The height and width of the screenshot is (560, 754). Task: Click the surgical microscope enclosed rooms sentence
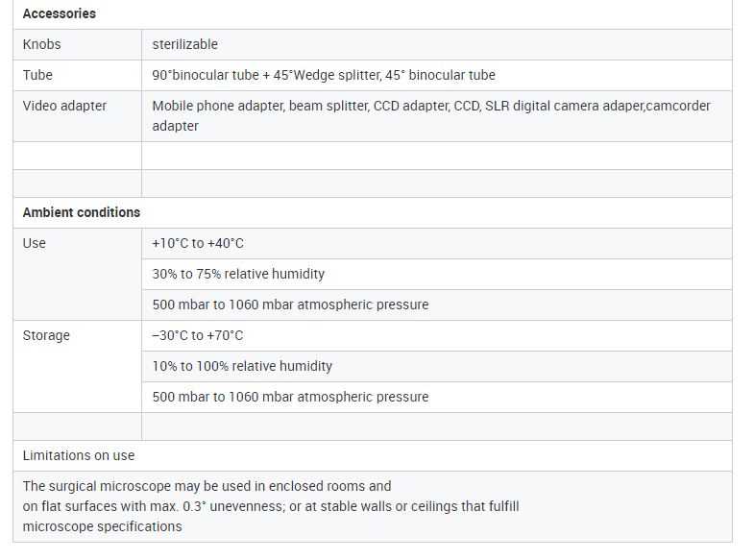click(x=207, y=486)
